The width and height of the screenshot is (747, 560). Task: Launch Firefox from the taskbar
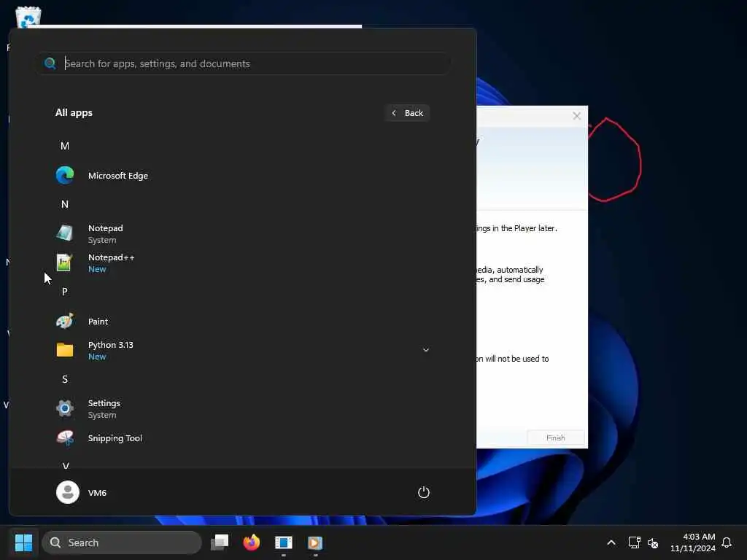click(x=252, y=542)
